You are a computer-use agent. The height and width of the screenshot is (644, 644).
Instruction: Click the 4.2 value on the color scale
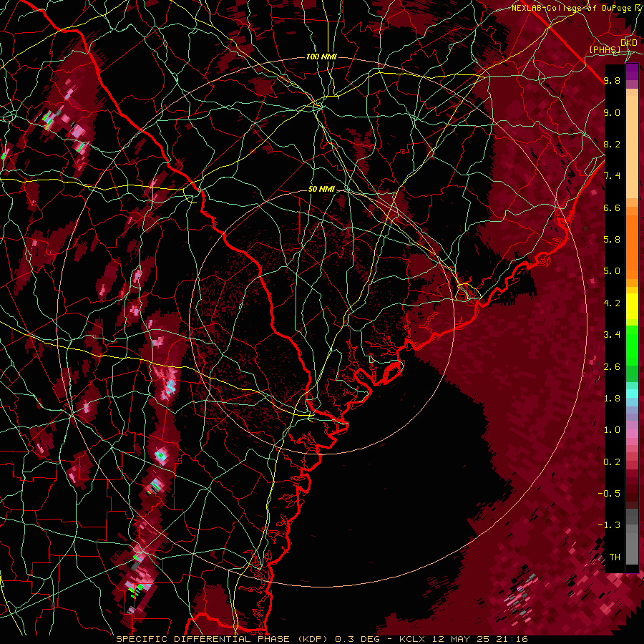coord(612,303)
